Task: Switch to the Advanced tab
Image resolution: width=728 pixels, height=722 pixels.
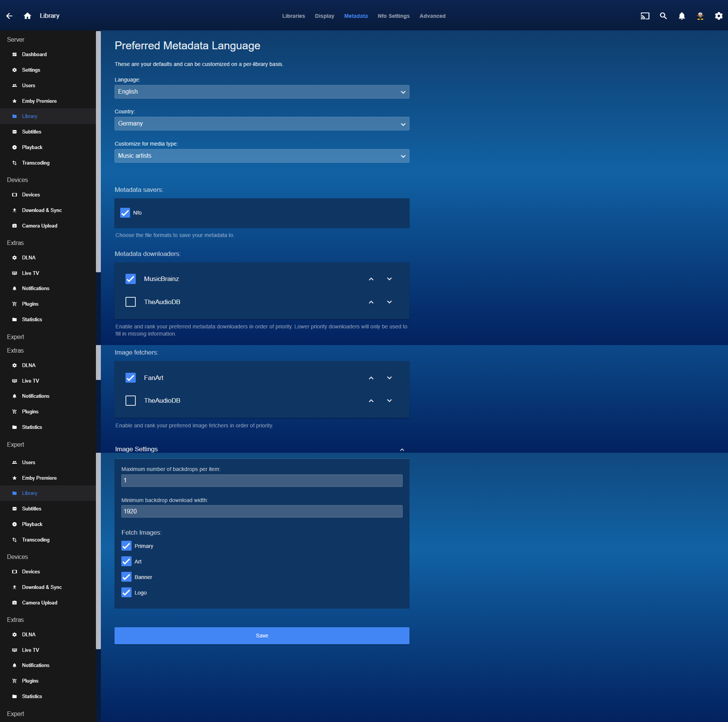Action: 433,16
